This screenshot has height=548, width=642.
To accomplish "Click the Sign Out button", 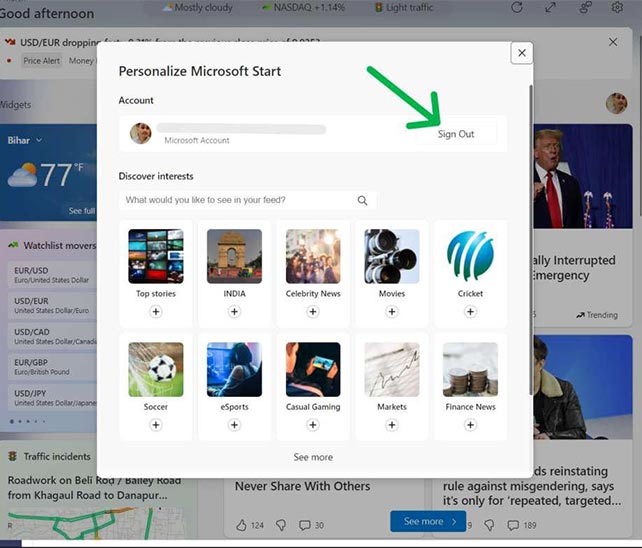I will 456,134.
